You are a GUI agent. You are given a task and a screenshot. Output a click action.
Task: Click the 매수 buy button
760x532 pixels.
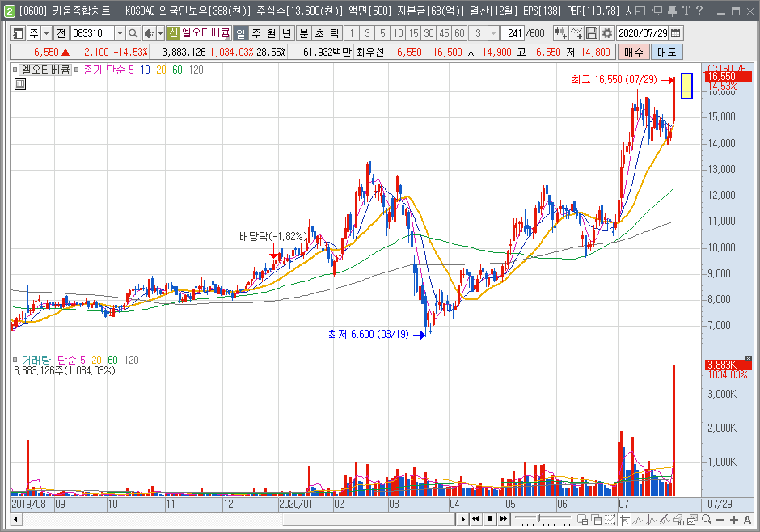[634, 52]
